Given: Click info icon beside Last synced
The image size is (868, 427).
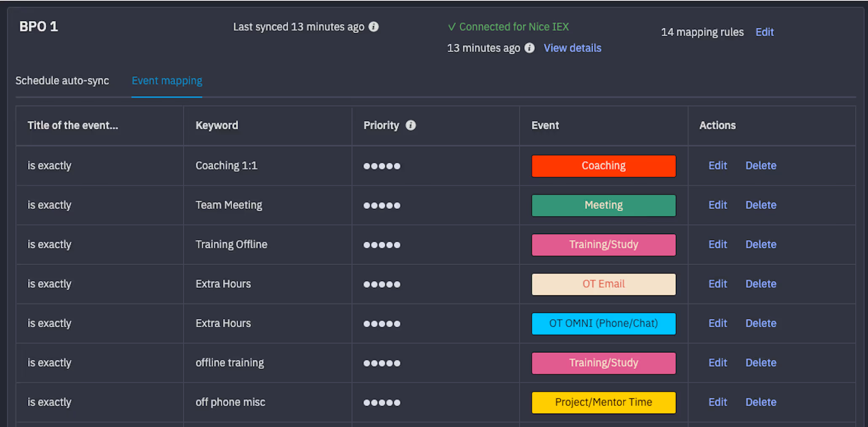Looking at the screenshot, I should pyautogui.click(x=374, y=27).
